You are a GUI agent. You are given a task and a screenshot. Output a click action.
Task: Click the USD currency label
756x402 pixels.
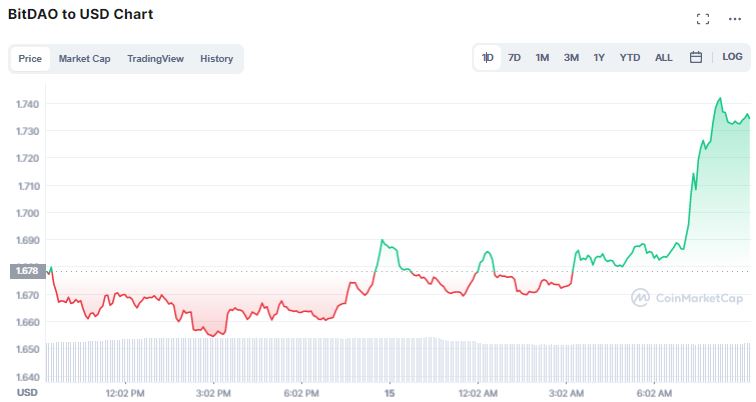pyautogui.click(x=27, y=392)
